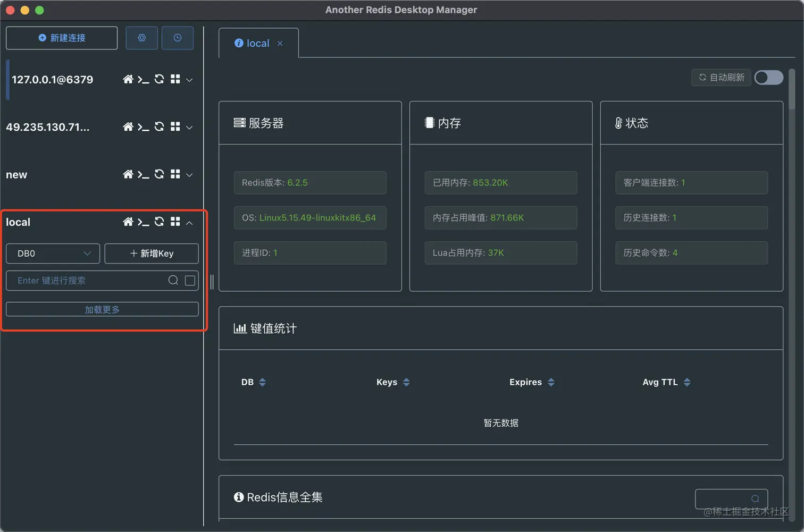
Task: Open console for 49.235.130.71 connection
Action: [x=143, y=127]
